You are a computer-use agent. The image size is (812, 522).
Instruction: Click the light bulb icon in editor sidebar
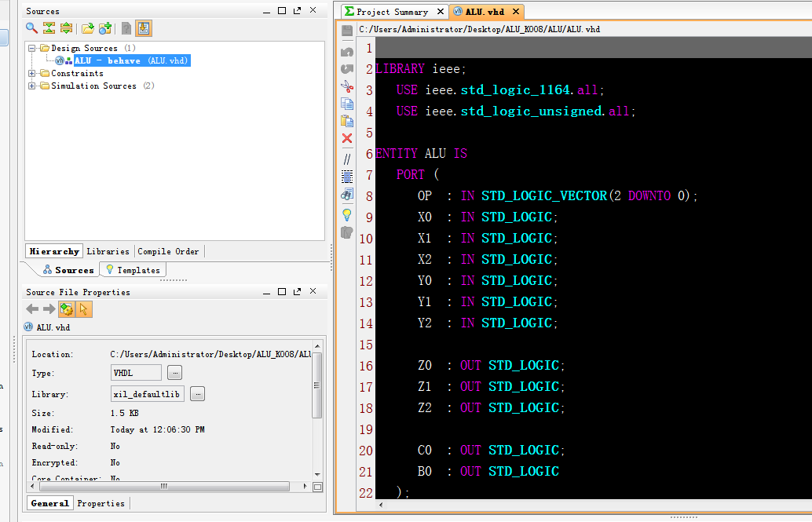click(x=347, y=214)
